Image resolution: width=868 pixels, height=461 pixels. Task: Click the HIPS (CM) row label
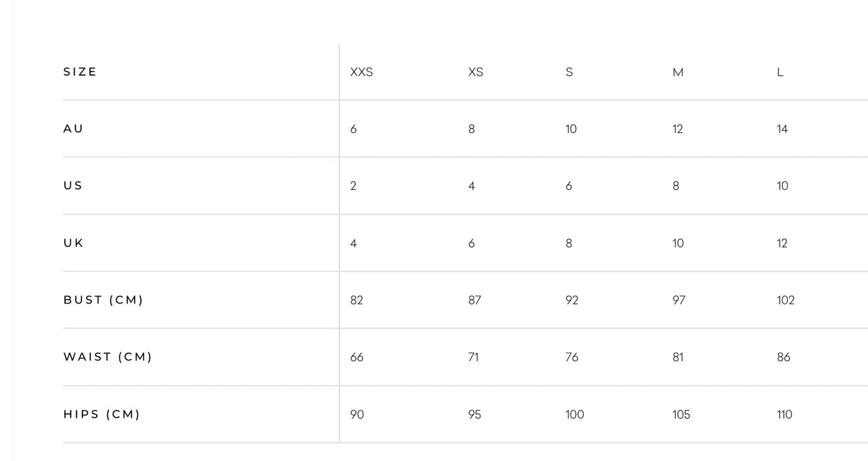click(101, 414)
